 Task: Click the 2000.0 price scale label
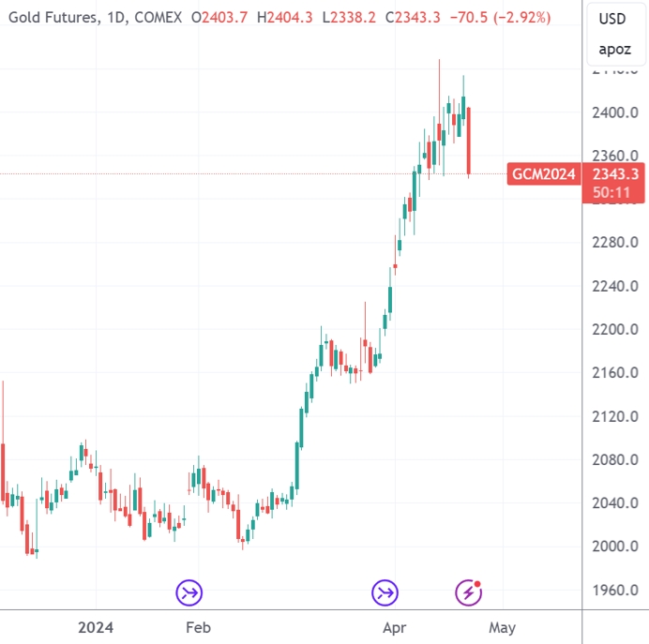coord(615,547)
